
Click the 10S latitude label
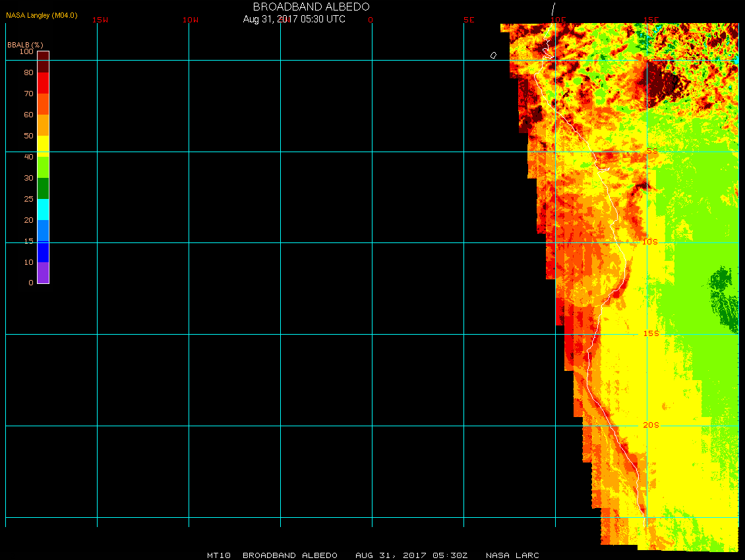651,242
